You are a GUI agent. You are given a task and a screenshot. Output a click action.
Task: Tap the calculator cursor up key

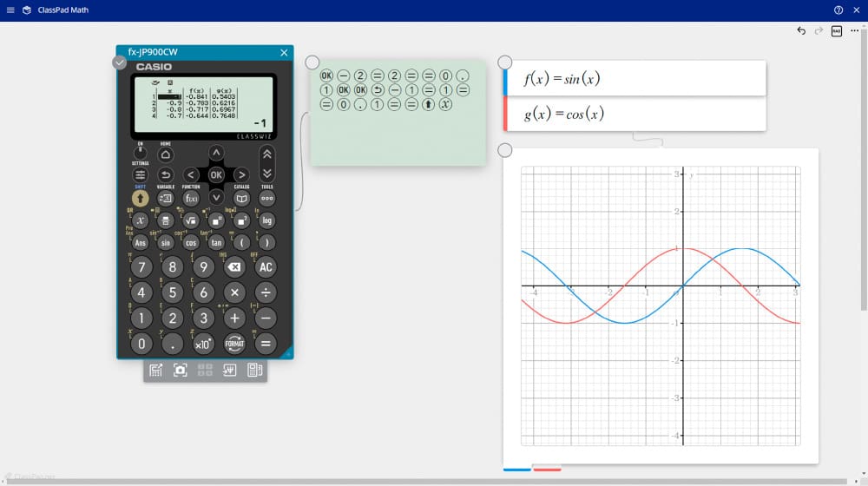[x=216, y=153]
